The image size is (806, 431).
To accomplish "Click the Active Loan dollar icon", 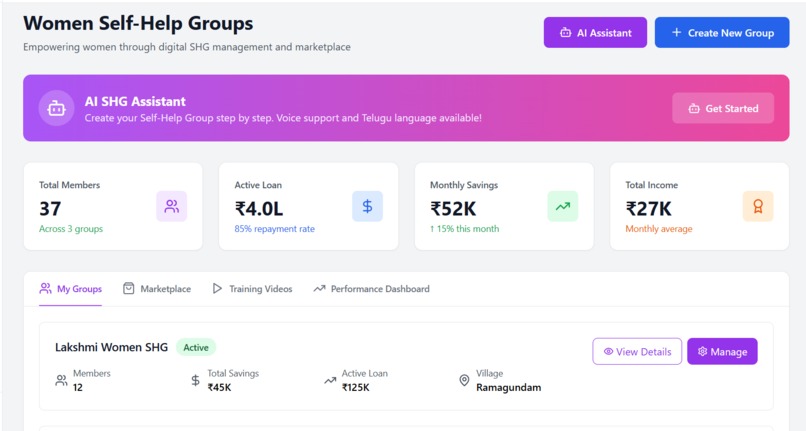I will 367,206.
